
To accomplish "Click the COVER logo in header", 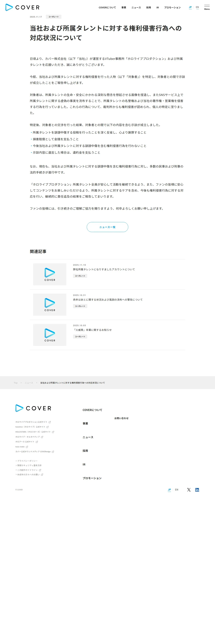I will (22, 8).
